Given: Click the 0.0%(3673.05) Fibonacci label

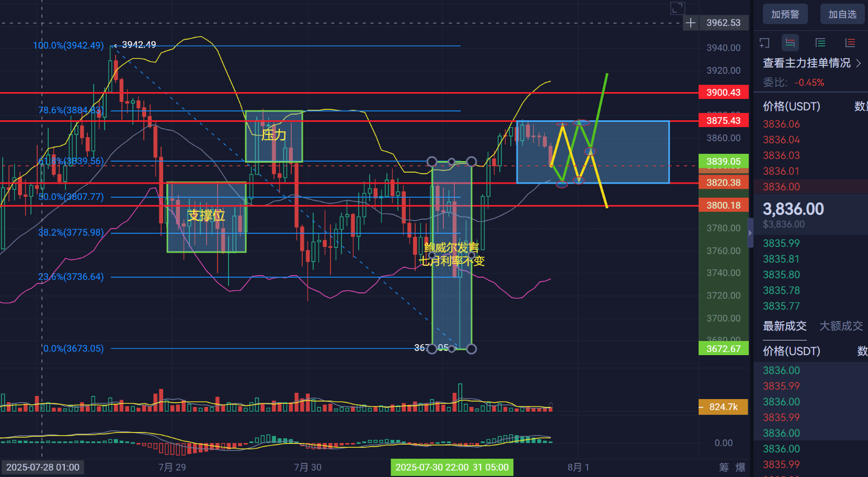Looking at the screenshot, I should click(x=73, y=348).
